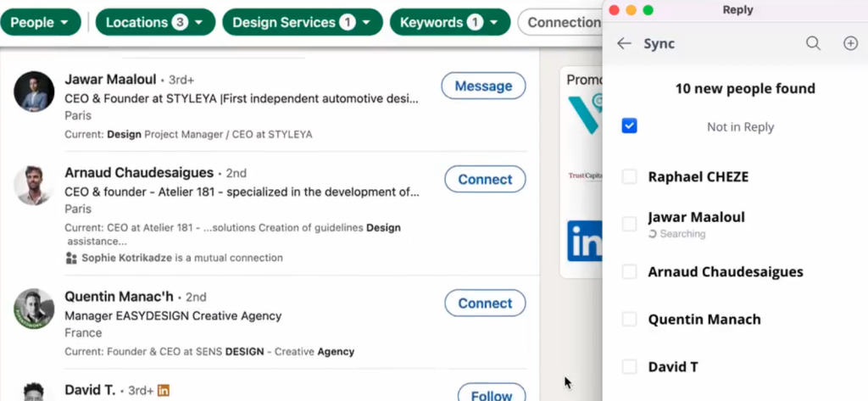Open the Keywords filter dropdown
868x401 pixels.
[450, 23]
